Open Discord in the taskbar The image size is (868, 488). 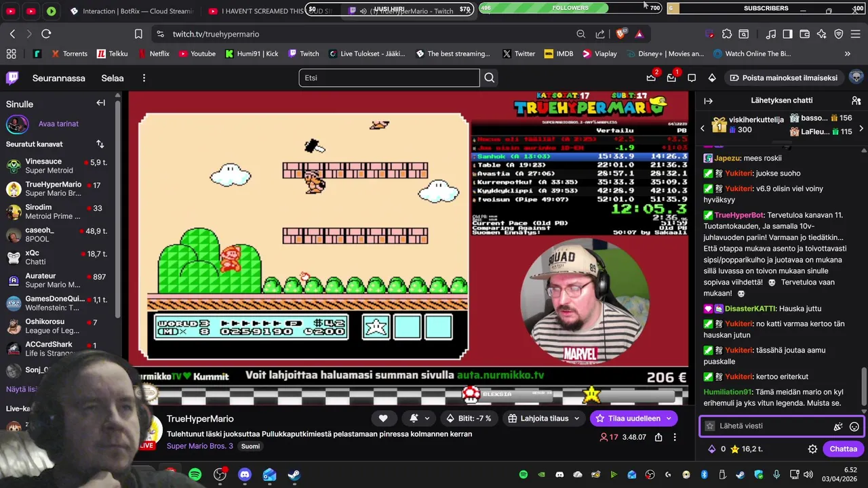pyautogui.click(x=245, y=474)
